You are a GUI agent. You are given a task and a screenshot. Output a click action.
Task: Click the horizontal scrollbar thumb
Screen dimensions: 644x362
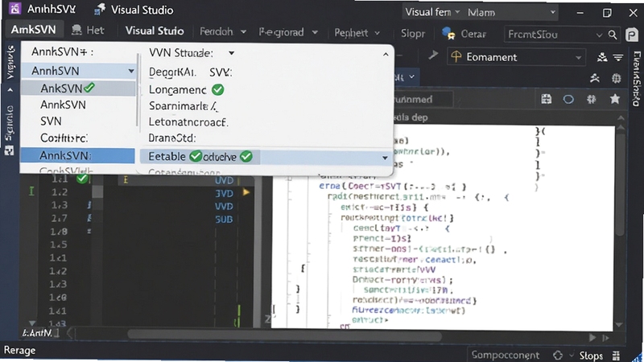pyautogui.click(x=284, y=336)
